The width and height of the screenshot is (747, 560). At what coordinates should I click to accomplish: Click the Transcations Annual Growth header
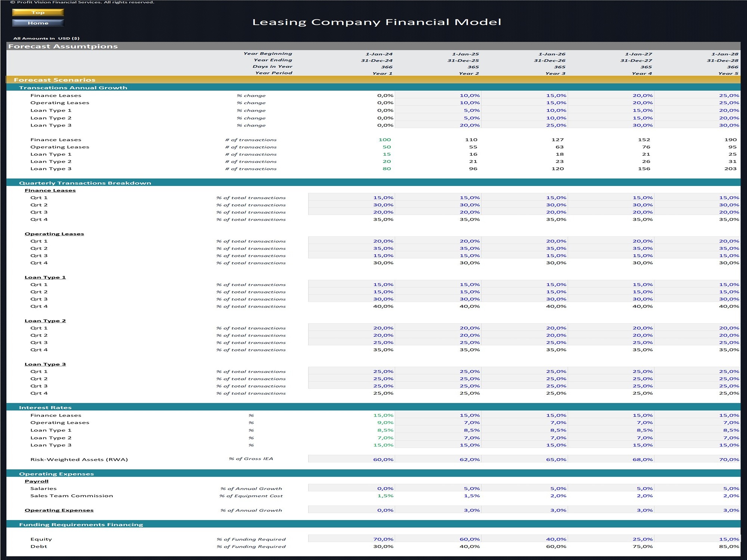pos(373,88)
